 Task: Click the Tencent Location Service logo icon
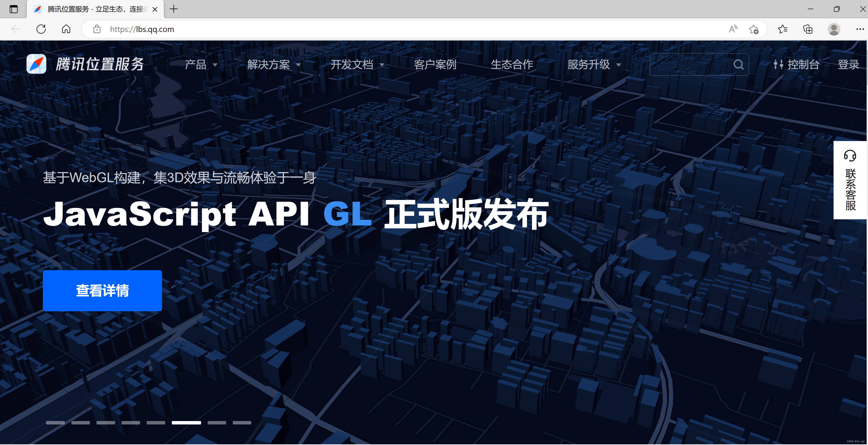click(36, 64)
